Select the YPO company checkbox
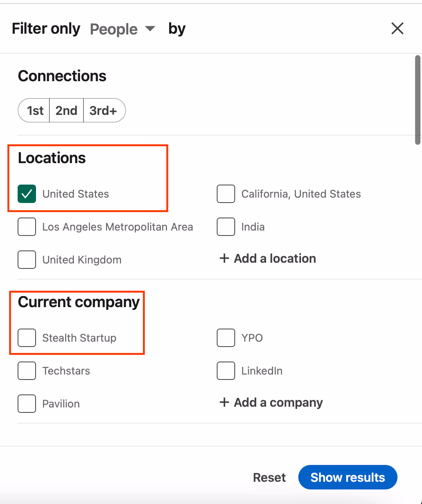 click(x=226, y=338)
